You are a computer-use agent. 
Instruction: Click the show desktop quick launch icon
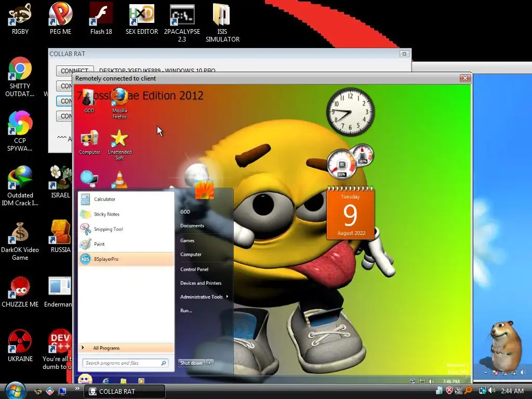pyautogui.click(x=62, y=391)
